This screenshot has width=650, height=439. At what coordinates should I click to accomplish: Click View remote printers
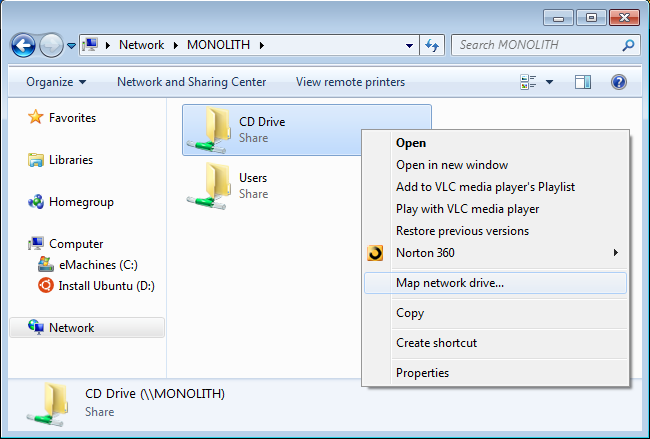350,82
